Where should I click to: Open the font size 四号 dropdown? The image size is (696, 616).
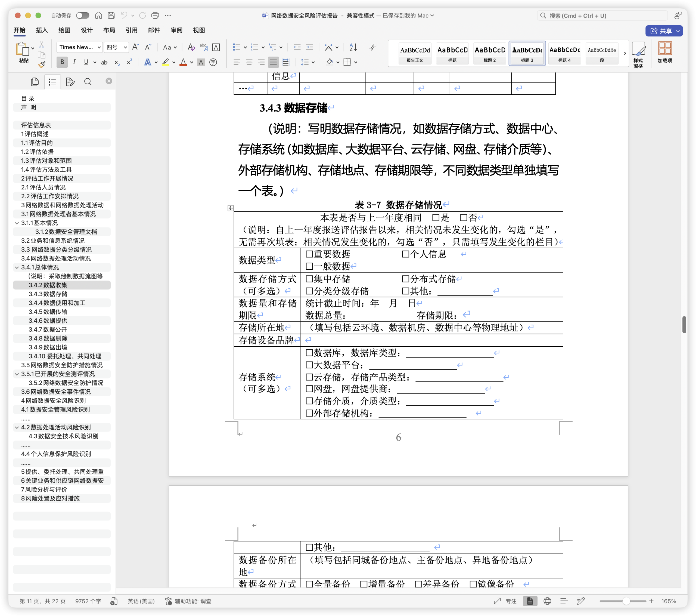point(116,47)
